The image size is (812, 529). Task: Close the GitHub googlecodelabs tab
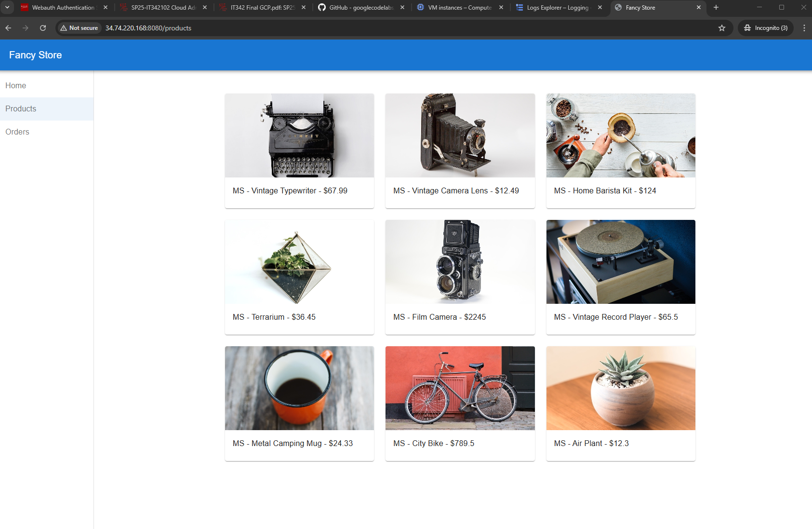point(402,7)
